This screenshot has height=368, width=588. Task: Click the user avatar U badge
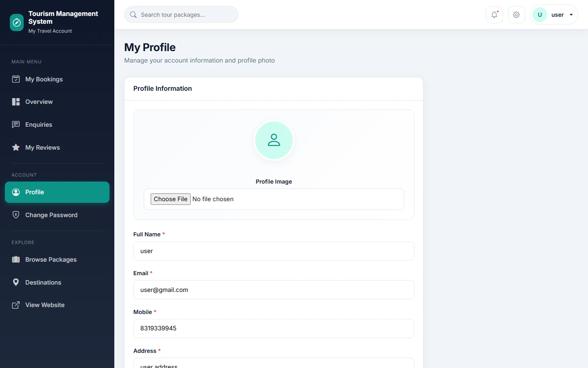click(540, 15)
